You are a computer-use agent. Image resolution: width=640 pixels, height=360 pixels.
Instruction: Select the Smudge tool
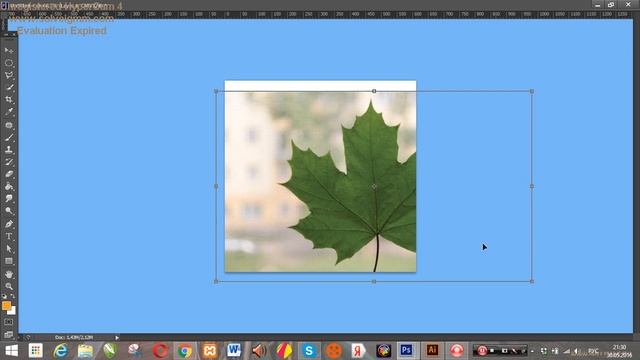9,198
